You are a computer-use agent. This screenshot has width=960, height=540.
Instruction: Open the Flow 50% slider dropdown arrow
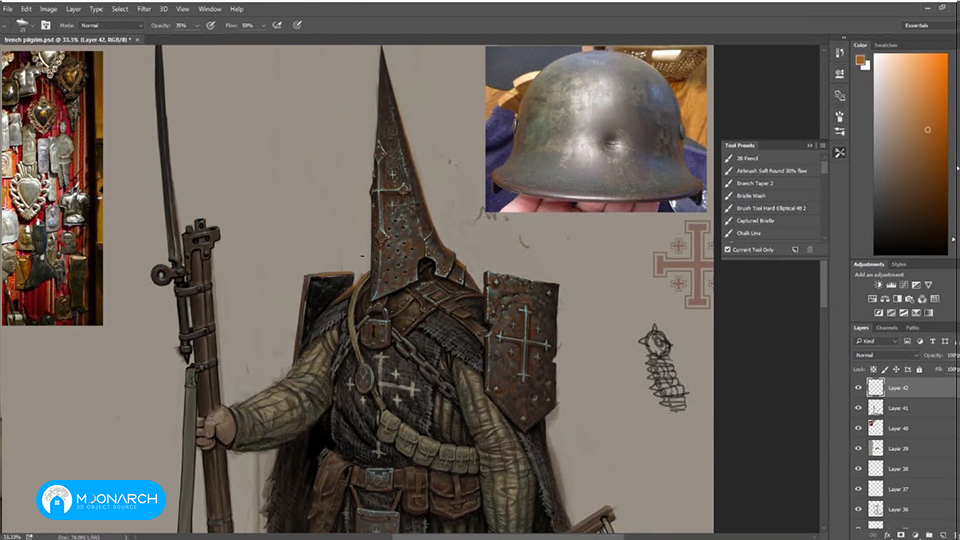click(263, 26)
